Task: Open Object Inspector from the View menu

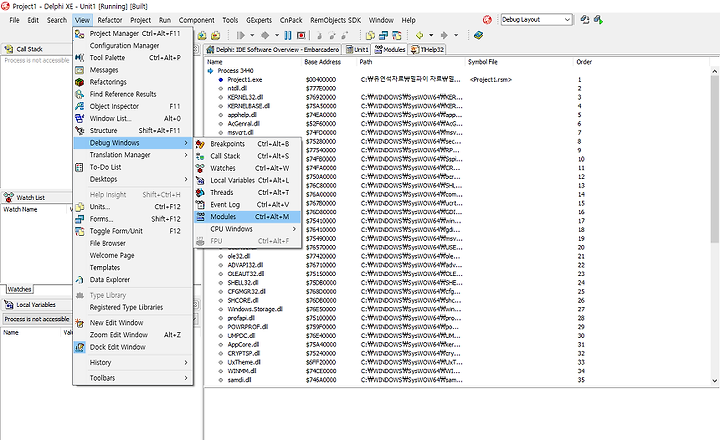Action: 133,107
